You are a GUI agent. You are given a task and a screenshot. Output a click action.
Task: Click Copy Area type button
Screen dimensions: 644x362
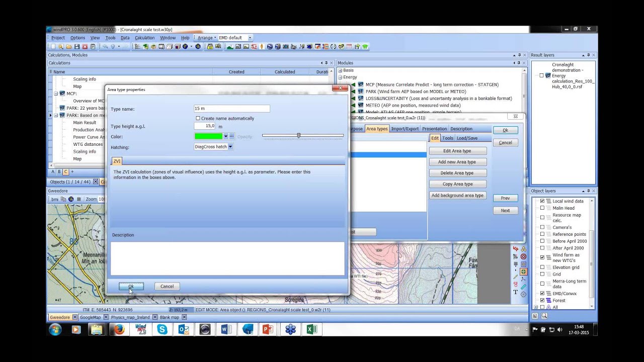click(457, 184)
